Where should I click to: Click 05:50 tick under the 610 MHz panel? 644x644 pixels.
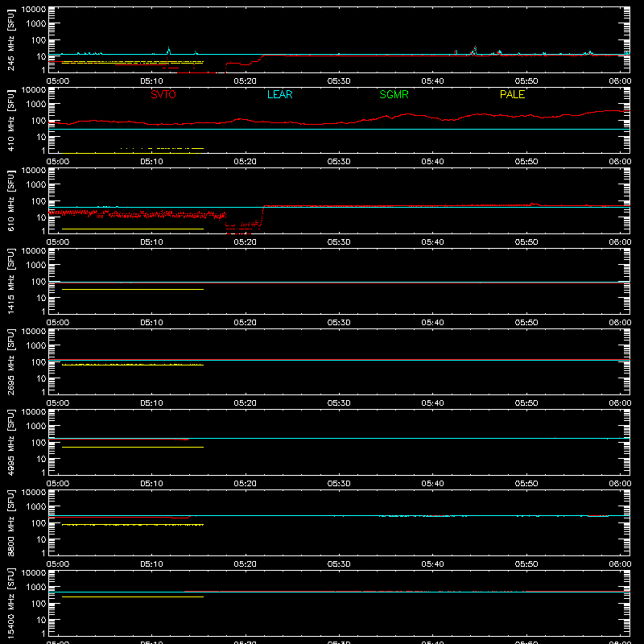[x=526, y=242]
